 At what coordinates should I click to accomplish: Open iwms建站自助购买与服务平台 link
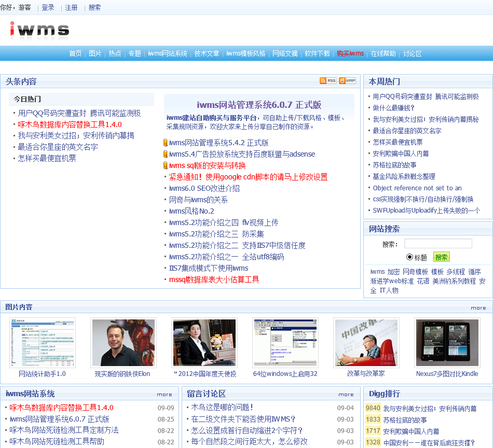[x=212, y=118]
